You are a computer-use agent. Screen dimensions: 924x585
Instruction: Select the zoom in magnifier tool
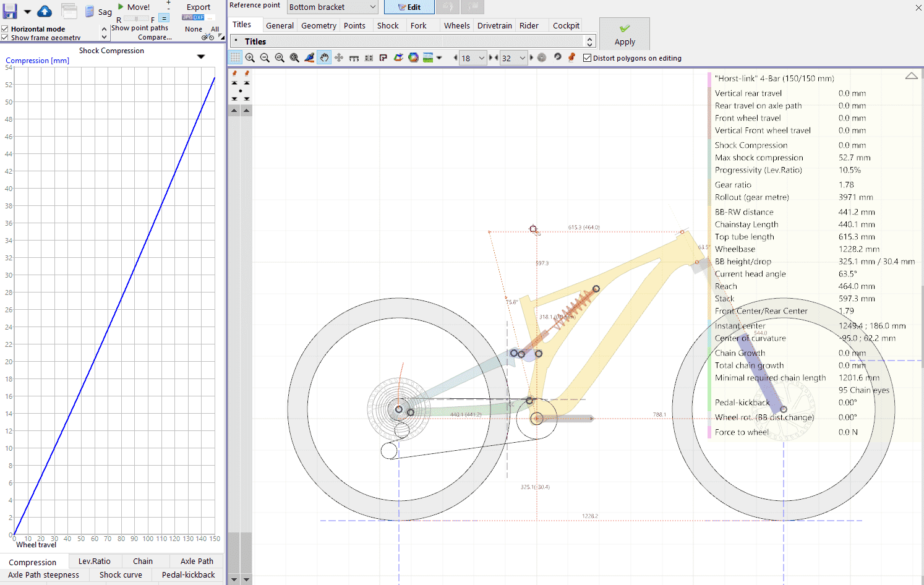(x=250, y=58)
